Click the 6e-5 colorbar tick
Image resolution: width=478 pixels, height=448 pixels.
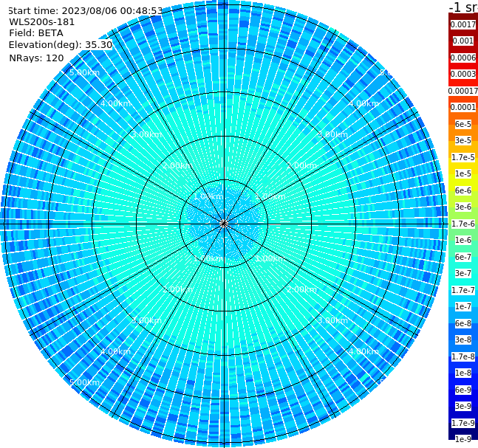[463, 124]
